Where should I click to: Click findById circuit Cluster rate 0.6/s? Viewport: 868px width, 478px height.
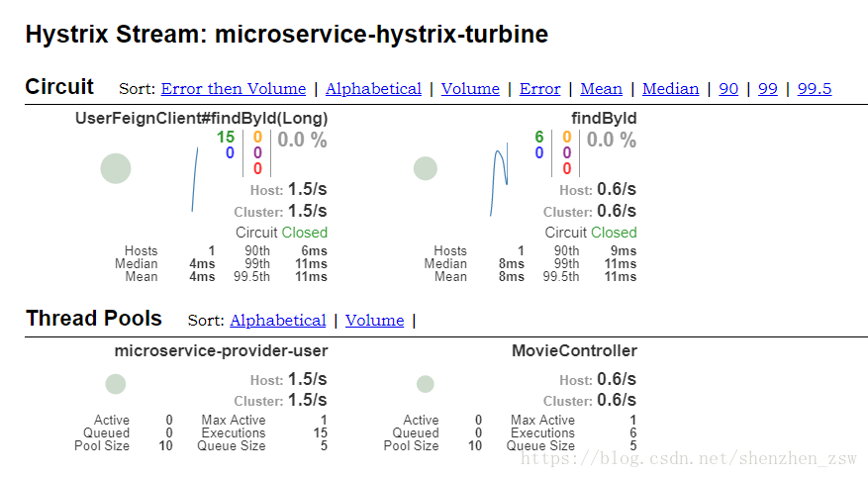click(x=617, y=211)
